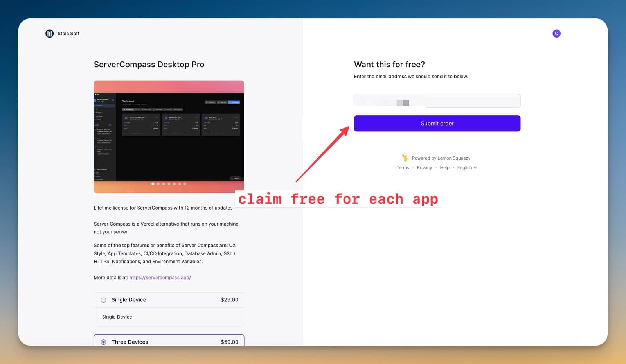Viewport: 626px width, 364px height.
Task: Click the email address input field
Action: [437, 100]
